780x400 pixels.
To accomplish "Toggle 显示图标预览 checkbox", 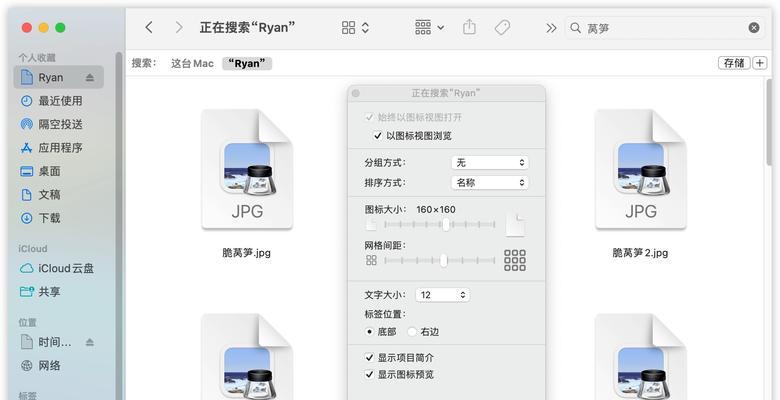I will click(369, 374).
